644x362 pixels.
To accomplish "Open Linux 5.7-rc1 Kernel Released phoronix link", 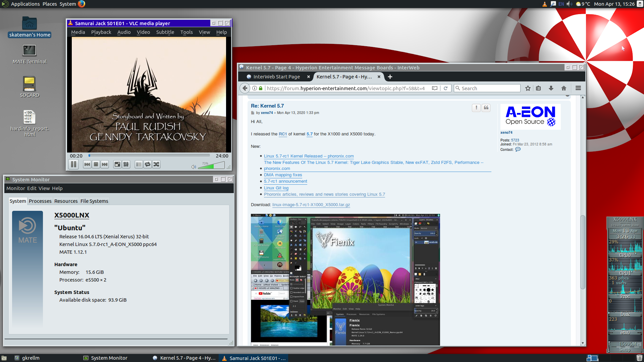I will point(309,156).
